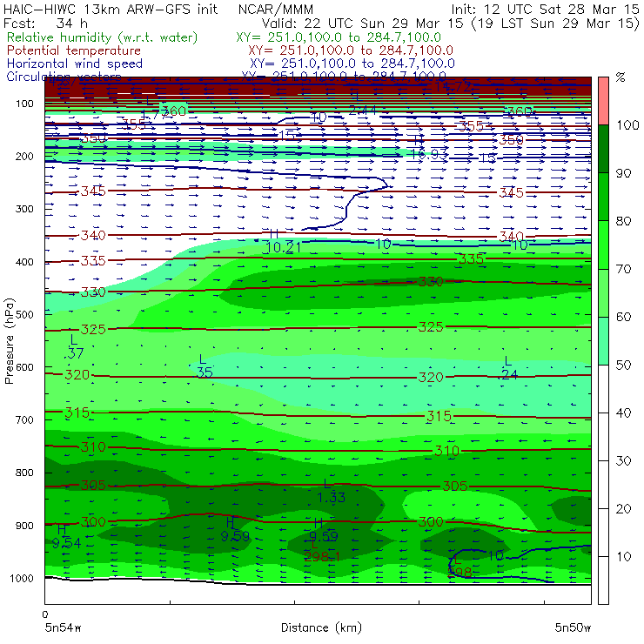Click the darkest green 90–100 colorbar segment
644x644 pixels.
(603, 149)
